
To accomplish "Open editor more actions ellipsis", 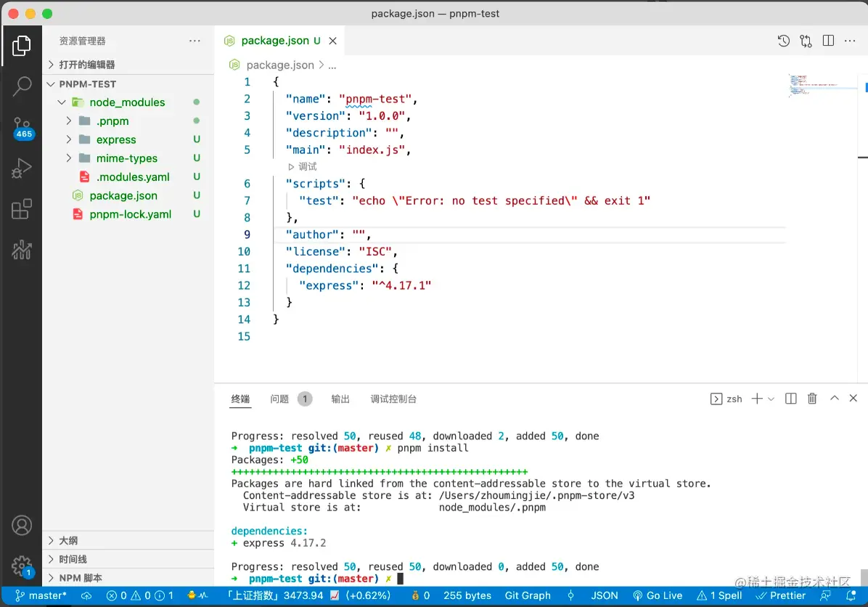I will [x=850, y=41].
